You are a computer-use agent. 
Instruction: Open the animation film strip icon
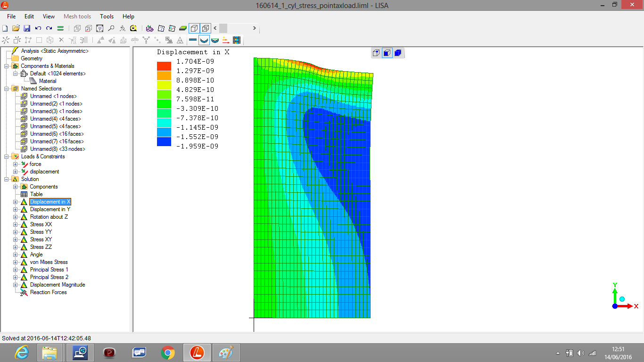click(237, 41)
